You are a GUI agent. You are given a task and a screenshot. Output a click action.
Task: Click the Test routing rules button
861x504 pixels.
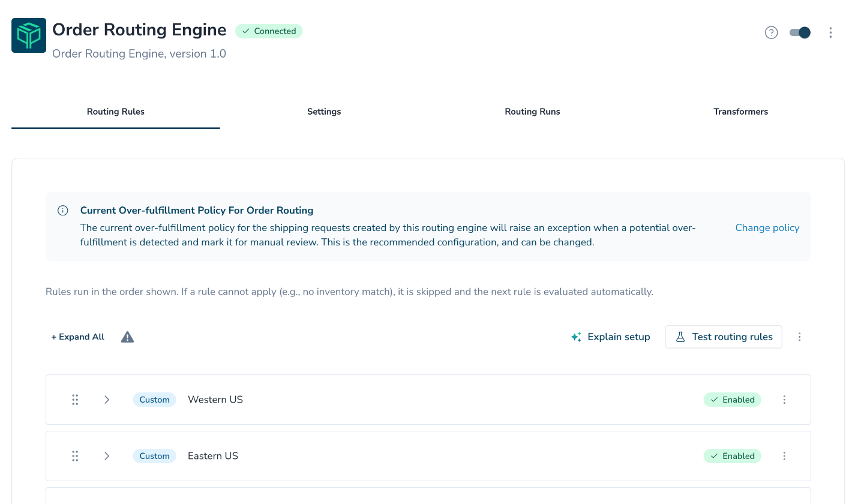724,337
